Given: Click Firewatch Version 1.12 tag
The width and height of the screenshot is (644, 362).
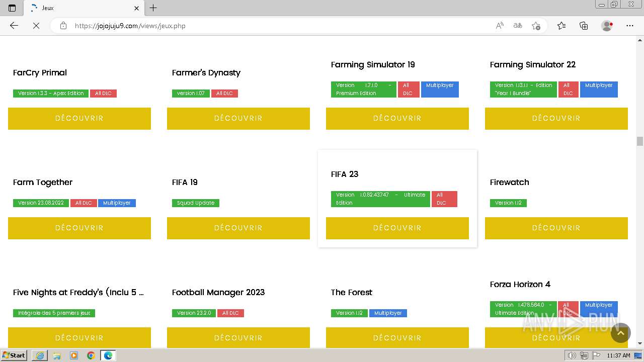Looking at the screenshot, I should (508, 203).
